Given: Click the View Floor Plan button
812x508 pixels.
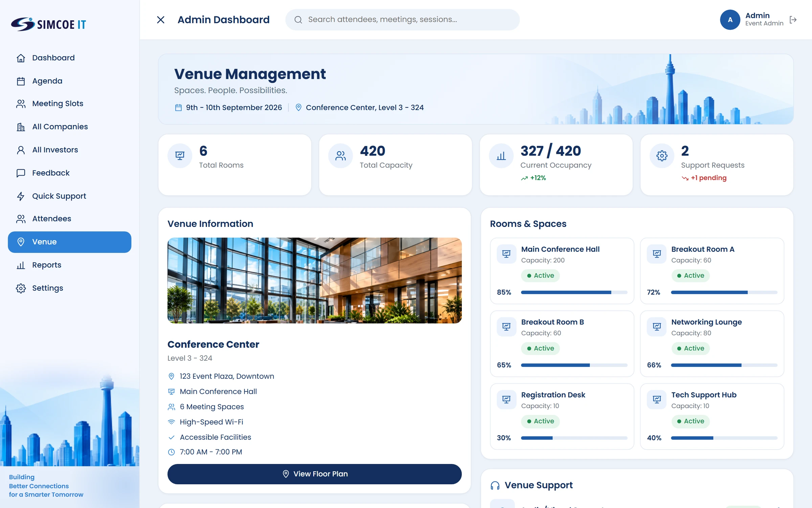Looking at the screenshot, I should click(314, 474).
